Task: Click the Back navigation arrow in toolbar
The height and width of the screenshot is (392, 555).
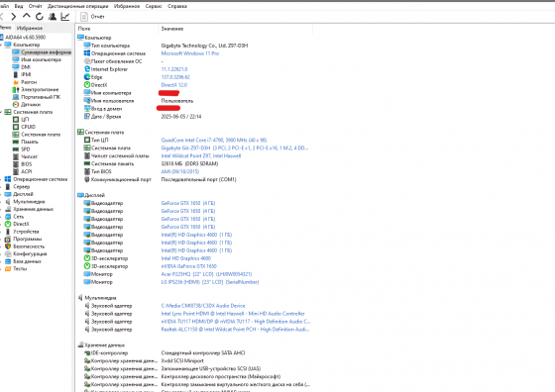Action: pyautogui.click(x=2, y=16)
